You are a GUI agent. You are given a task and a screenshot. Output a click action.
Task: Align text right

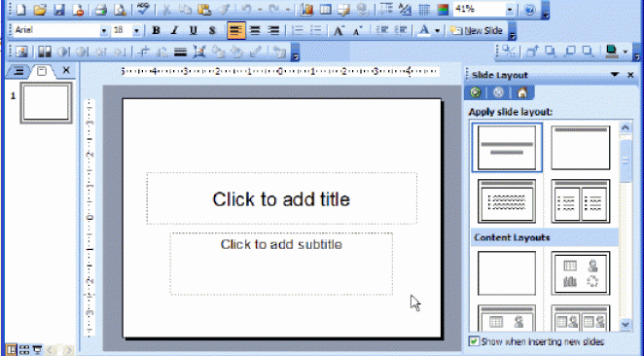pos(273,30)
